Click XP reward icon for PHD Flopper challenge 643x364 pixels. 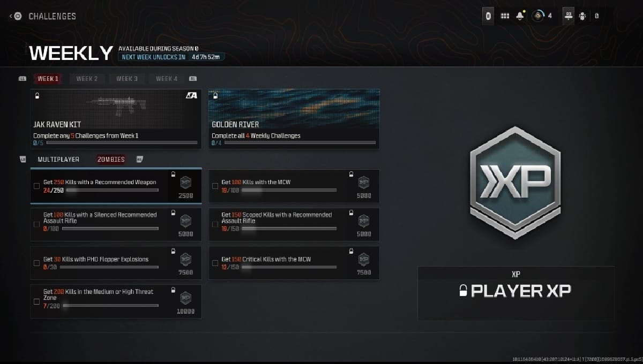coord(185,259)
